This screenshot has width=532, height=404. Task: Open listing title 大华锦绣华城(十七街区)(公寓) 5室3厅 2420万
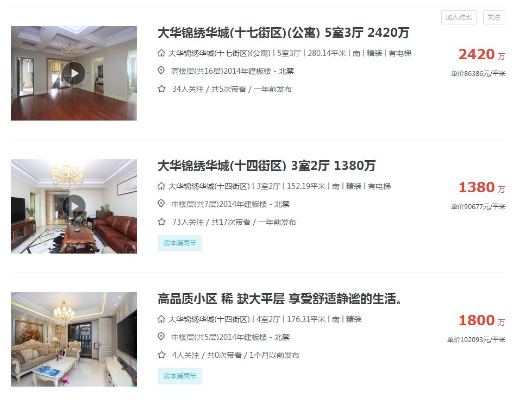tap(283, 33)
